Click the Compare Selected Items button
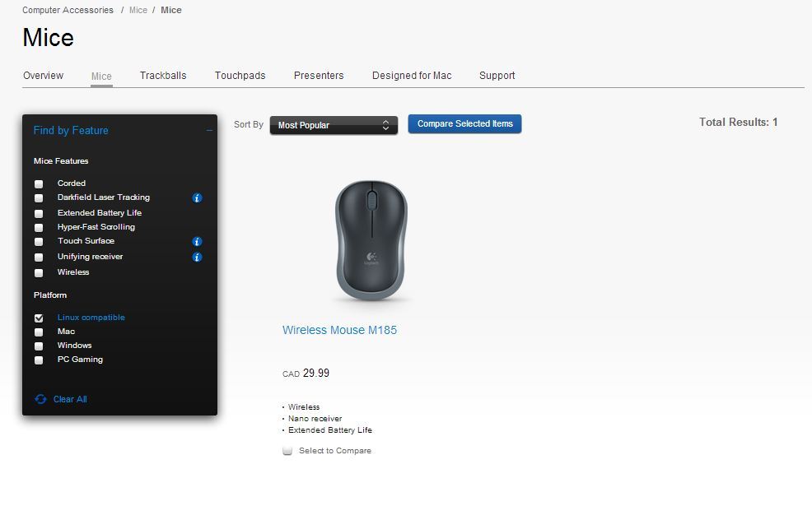Image resolution: width=812 pixels, height=506 pixels. [464, 123]
